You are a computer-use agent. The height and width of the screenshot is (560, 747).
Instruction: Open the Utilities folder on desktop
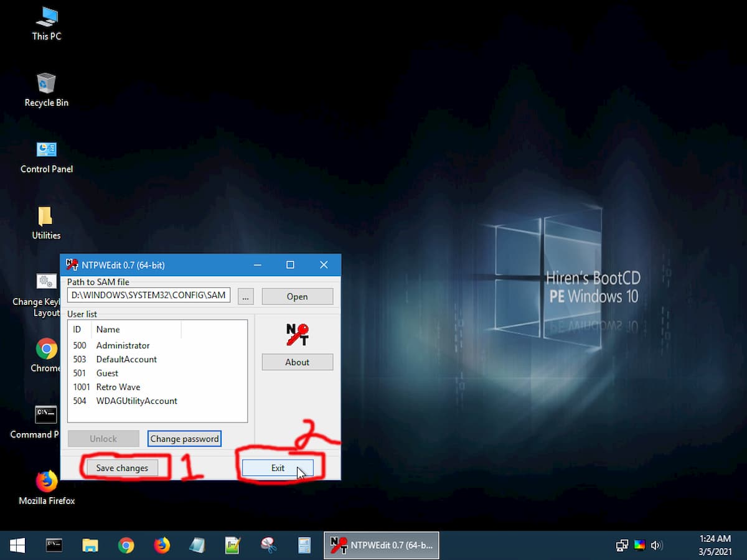click(x=47, y=223)
